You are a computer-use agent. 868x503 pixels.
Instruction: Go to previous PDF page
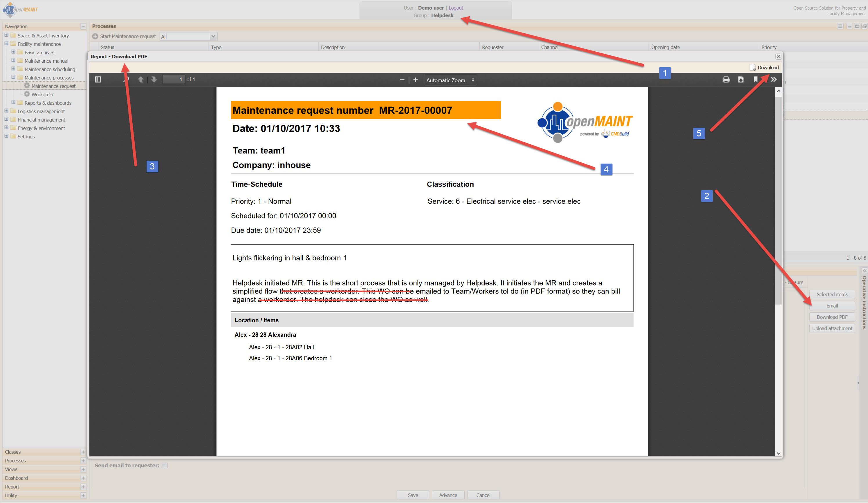(x=140, y=79)
